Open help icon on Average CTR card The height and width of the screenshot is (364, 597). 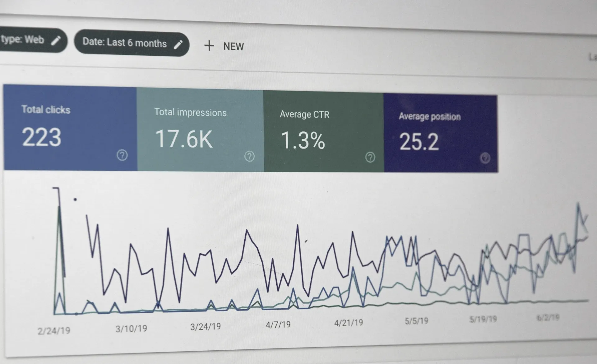(x=370, y=157)
